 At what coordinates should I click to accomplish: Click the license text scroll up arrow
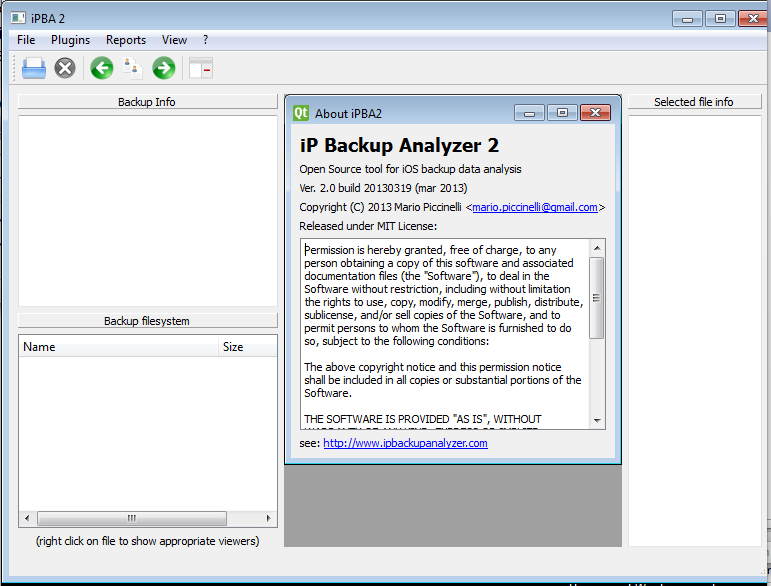point(597,248)
